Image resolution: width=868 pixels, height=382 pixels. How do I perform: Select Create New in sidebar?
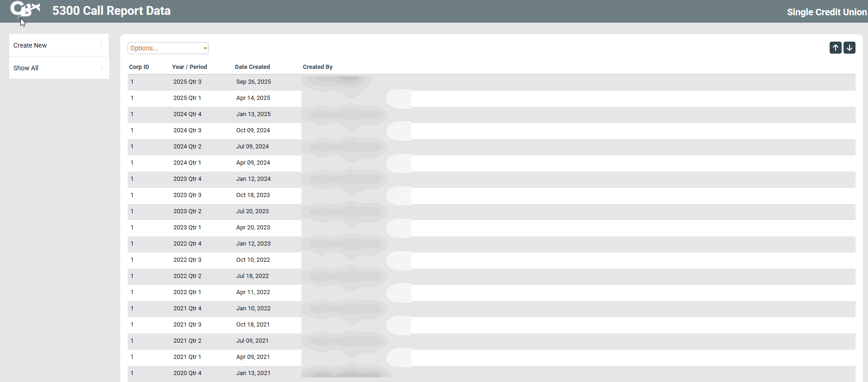[x=31, y=45]
